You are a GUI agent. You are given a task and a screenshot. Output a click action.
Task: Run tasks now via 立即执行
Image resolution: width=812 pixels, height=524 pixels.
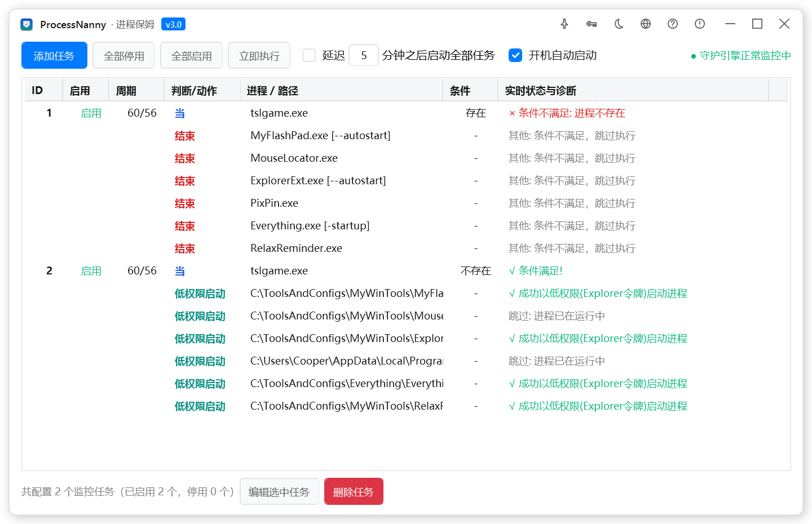259,55
